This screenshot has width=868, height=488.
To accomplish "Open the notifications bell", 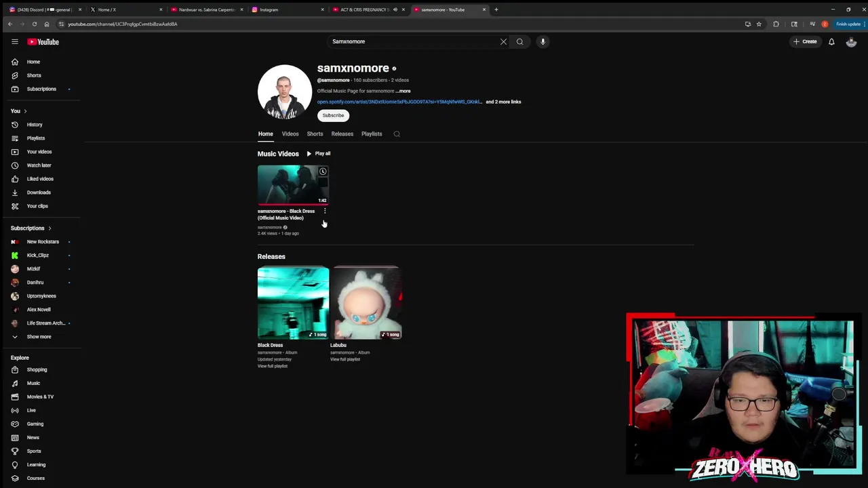I will (831, 41).
